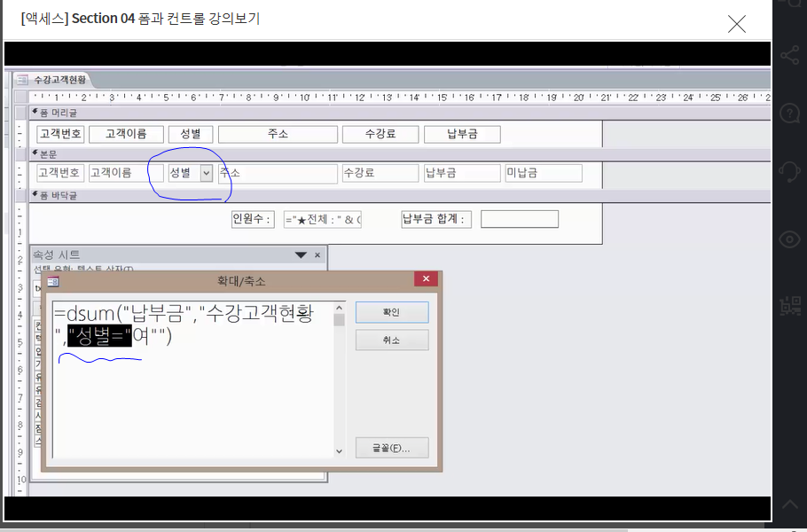The image size is (807, 532).
Task: Open the 속성 시트 dropdown arrow menu
Action: pos(302,255)
